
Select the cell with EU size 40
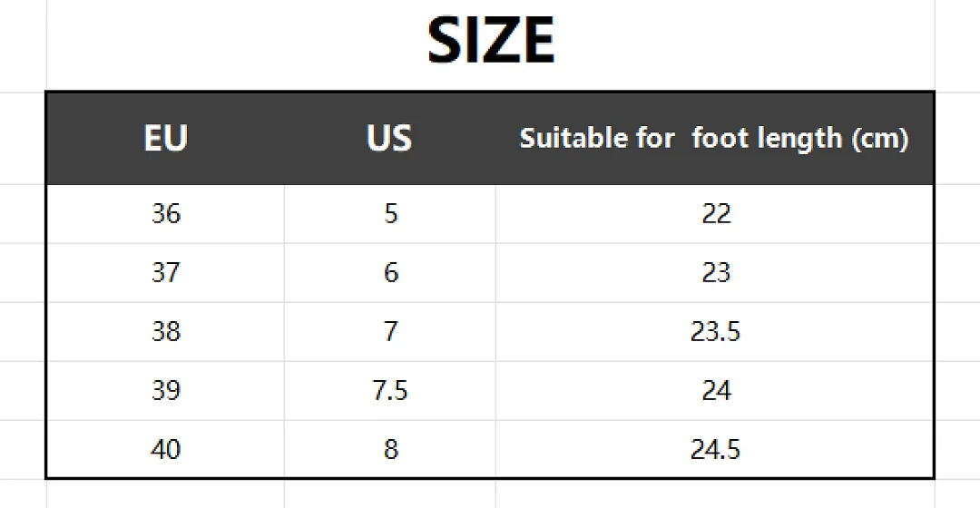click(x=166, y=449)
